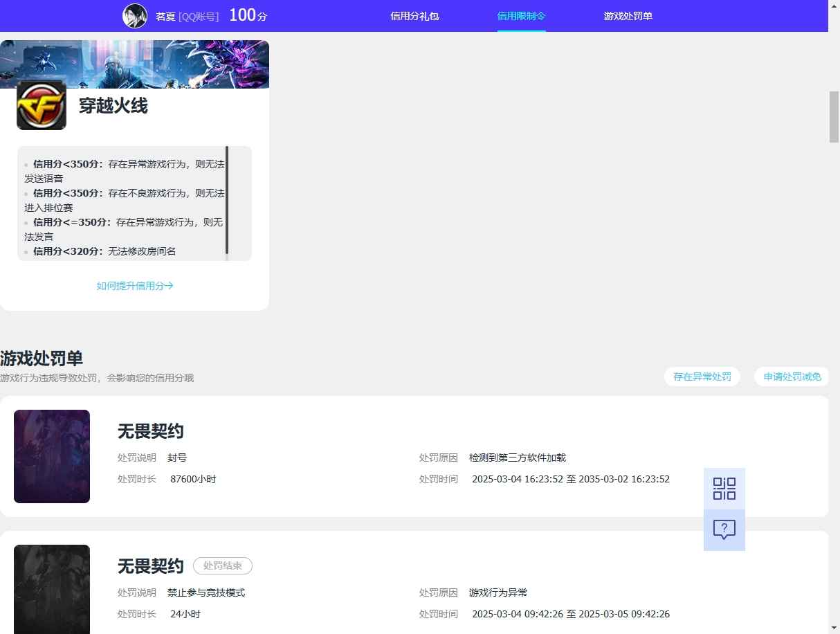Click the 2025-03-05 09:42:26 time range
The width and height of the screenshot is (840, 634).
571,614
